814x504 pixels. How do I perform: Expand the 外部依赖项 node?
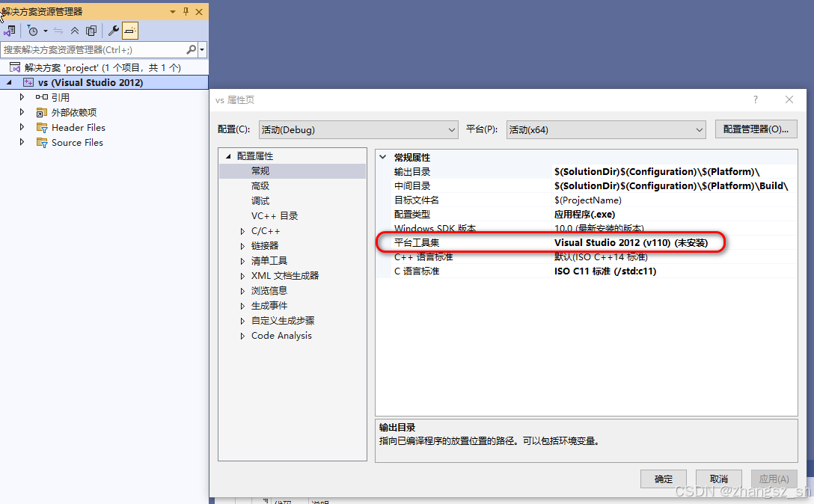point(22,112)
